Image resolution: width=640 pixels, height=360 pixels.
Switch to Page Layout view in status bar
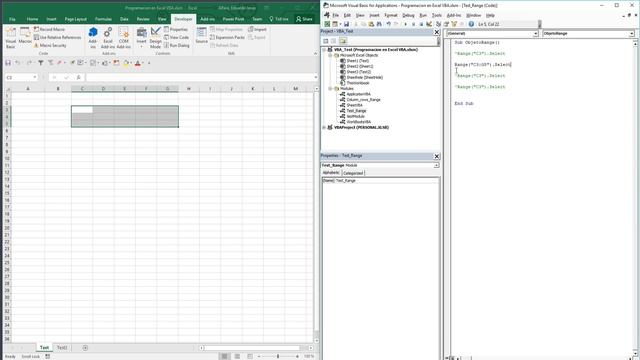tap(237, 356)
